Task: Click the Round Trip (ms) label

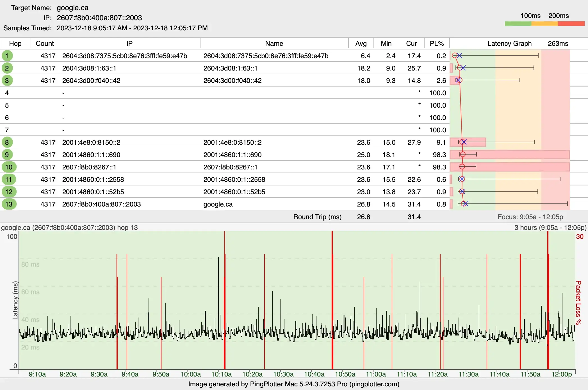Action: click(x=317, y=217)
